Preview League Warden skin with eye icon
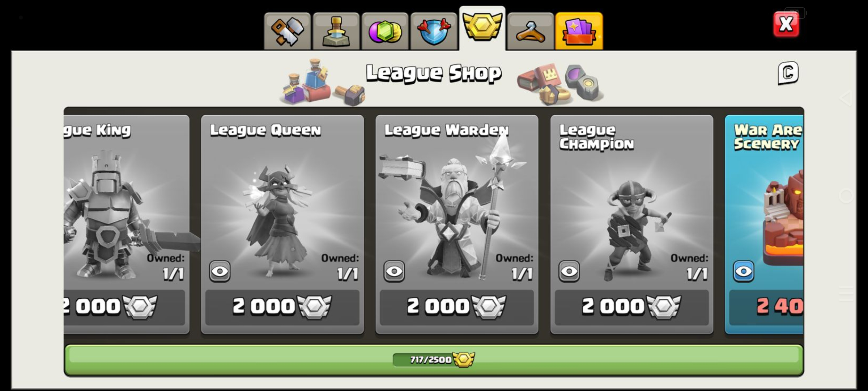The height and width of the screenshot is (391, 868). pyautogui.click(x=394, y=271)
